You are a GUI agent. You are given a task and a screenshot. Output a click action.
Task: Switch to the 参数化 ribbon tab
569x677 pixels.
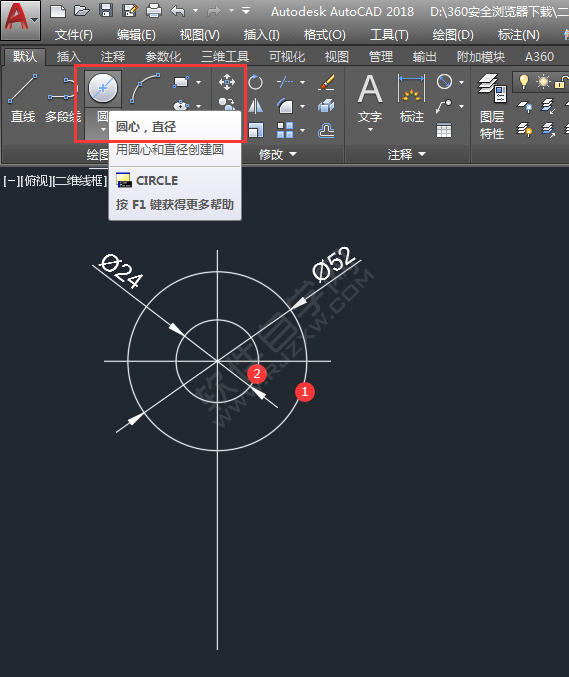click(163, 57)
